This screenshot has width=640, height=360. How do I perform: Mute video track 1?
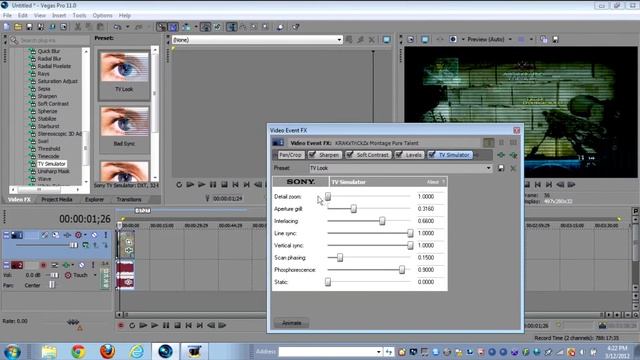[x=94, y=235]
